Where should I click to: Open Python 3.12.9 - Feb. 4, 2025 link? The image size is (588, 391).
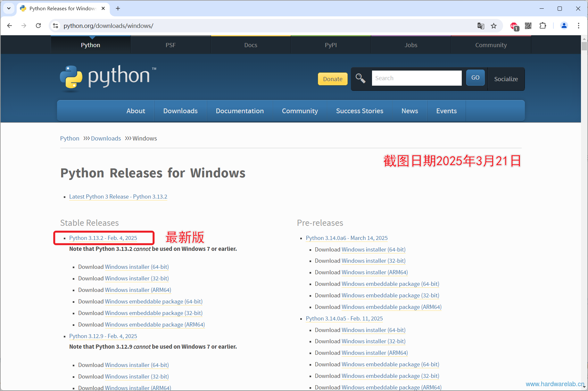[103, 336]
